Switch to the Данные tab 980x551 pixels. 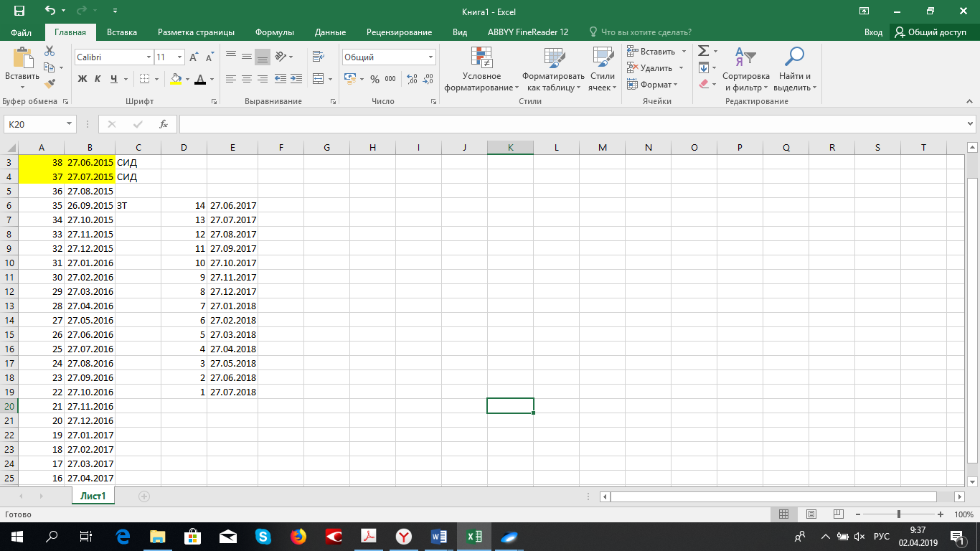(330, 32)
